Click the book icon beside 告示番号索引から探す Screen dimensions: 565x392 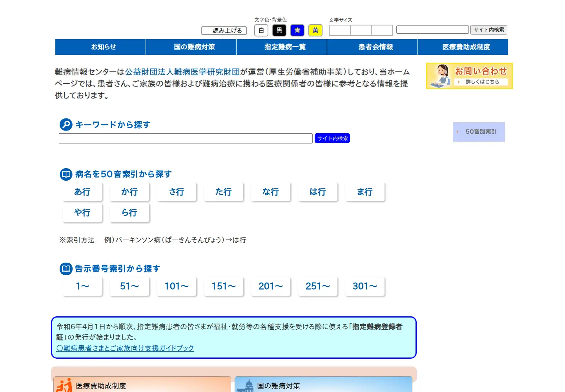(66, 269)
